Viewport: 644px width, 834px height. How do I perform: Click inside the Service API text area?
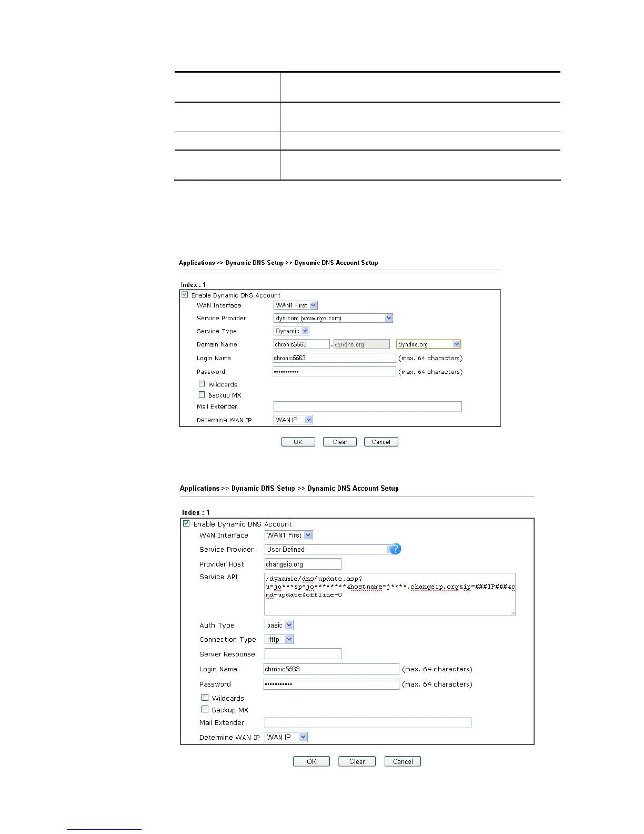pyautogui.click(x=389, y=594)
